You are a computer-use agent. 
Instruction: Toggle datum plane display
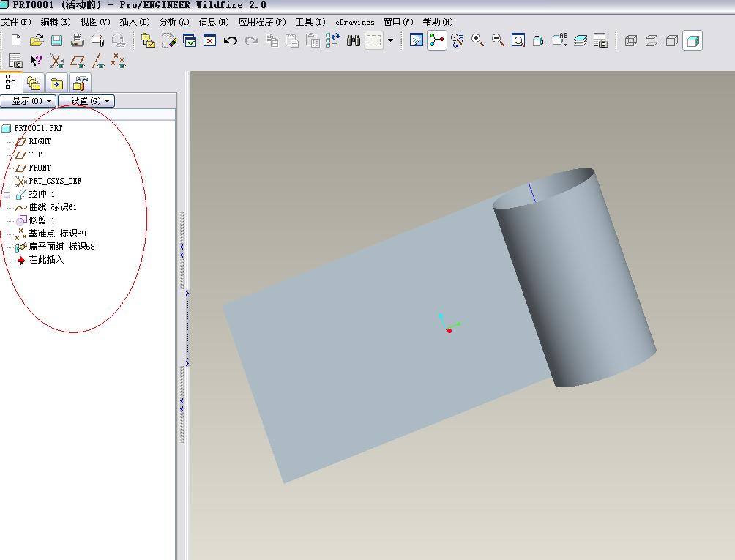[x=78, y=61]
